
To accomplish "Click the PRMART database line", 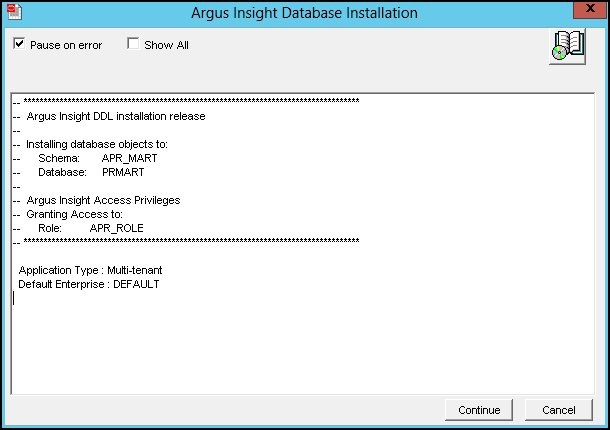I will [x=91, y=172].
